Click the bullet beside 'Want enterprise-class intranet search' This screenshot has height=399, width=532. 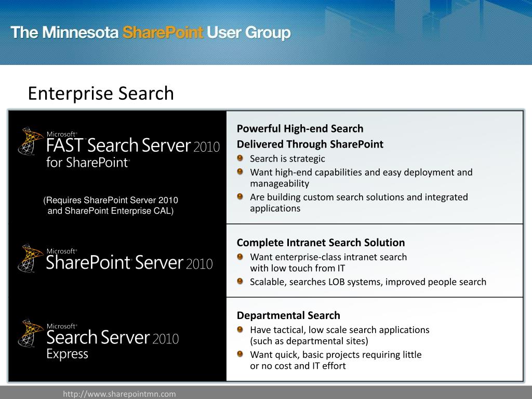click(x=240, y=257)
